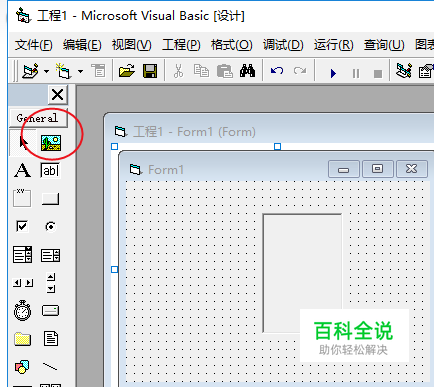434x387 pixels.
Task: Click the Open Project folder icon
Action: tap(127, 71)
